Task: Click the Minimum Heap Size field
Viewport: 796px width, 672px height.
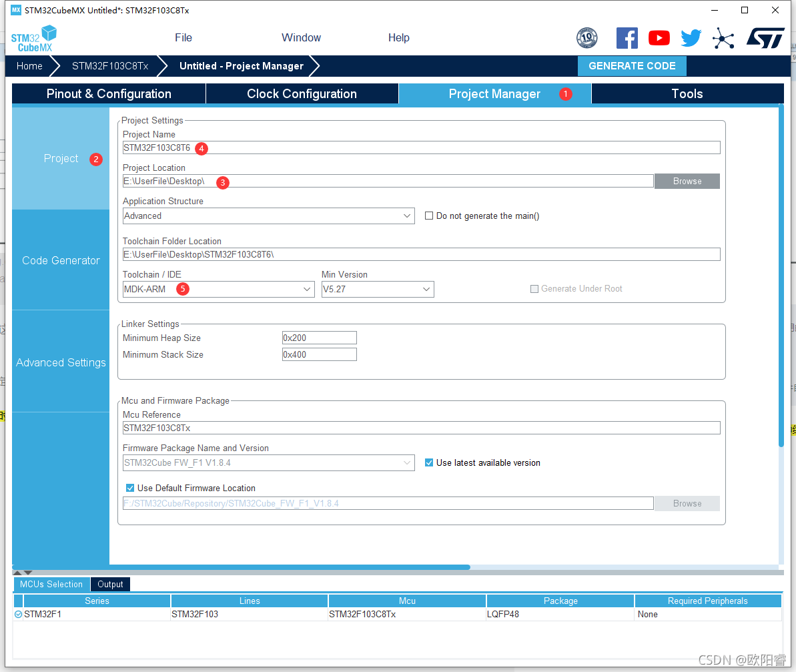Action: [320, 338]
